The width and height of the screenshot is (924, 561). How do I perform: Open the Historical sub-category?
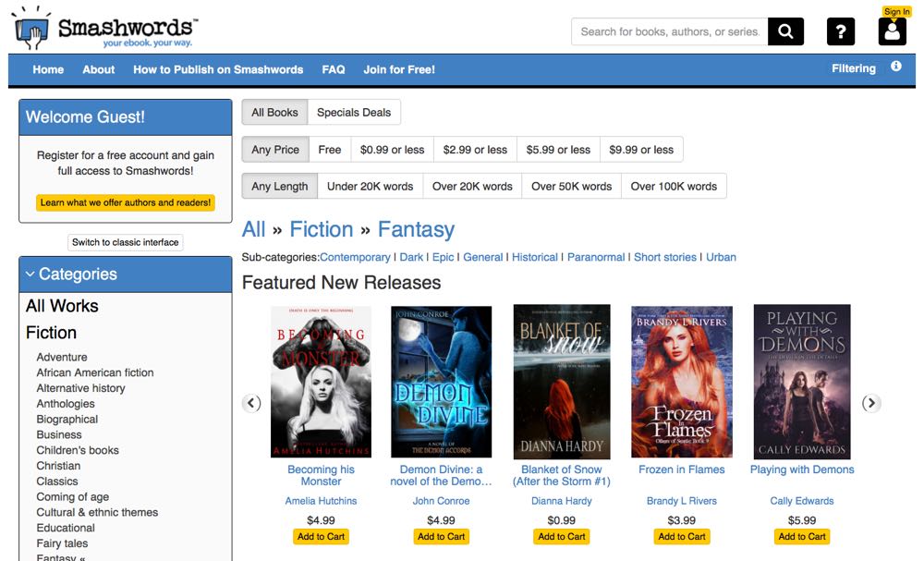pyautogui.click(x=535, y=257)
